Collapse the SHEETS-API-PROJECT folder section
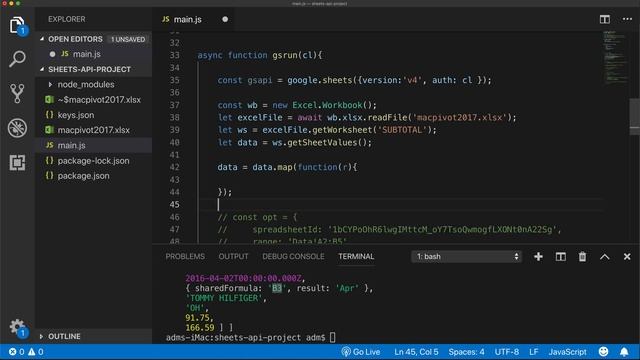Screen dimensions: 640x360 42,69
